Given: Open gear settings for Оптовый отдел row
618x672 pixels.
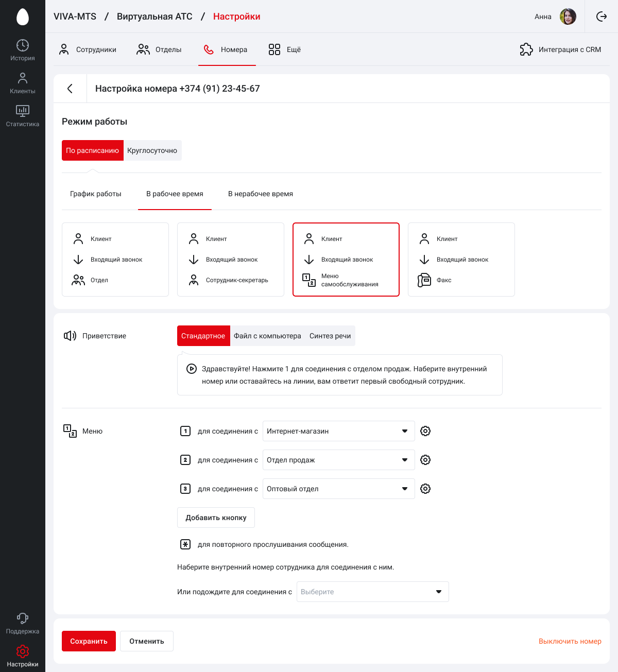Looking at the screenshot, I should coord(425,489).
